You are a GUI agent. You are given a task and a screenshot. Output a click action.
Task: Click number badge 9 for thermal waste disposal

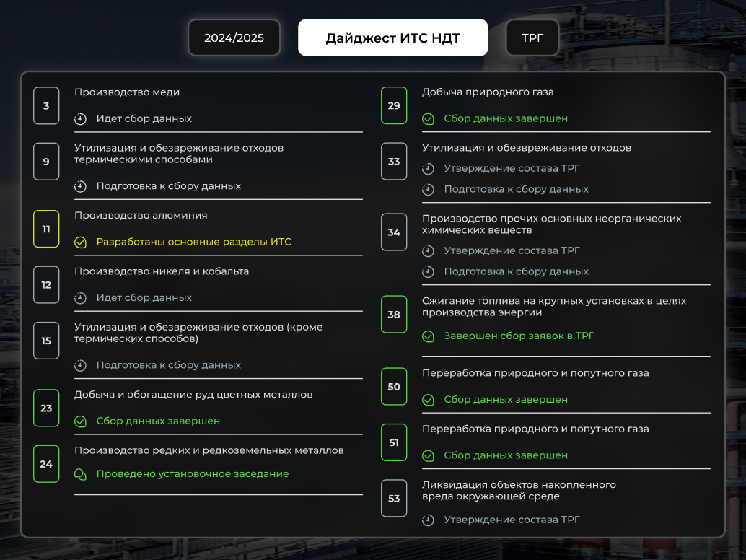(46, 162)
